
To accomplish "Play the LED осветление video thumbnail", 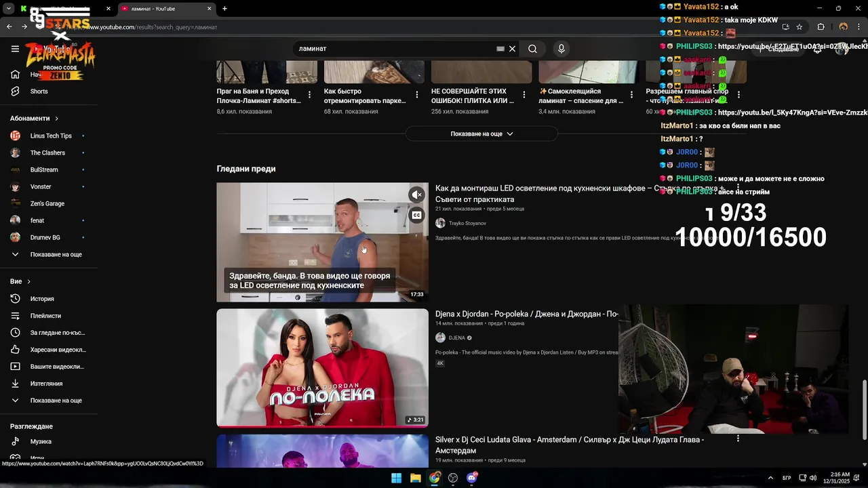I will pyautogui.click(x=322, y=242).
